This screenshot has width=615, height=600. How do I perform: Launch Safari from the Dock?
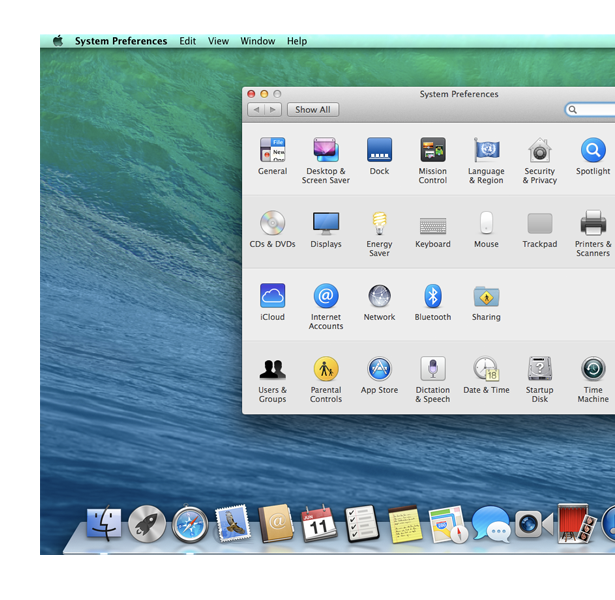(190, 524)
